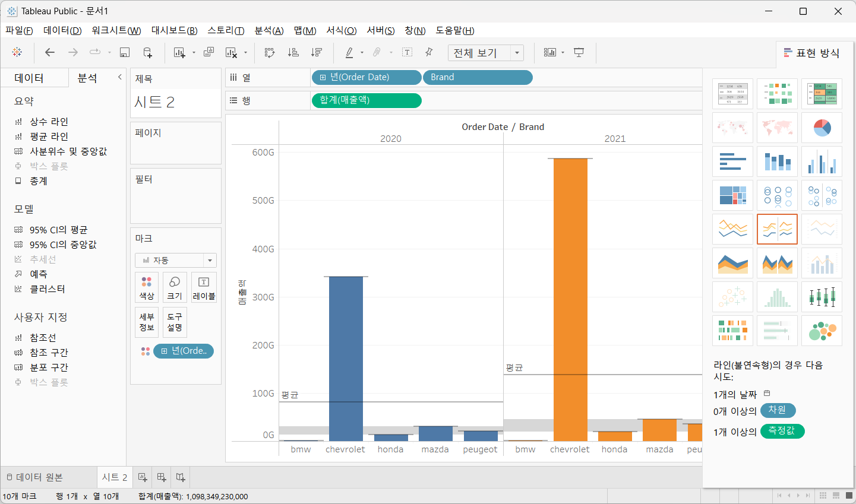
Task: Click the fix axes pin icon
Action: [429, 52]
